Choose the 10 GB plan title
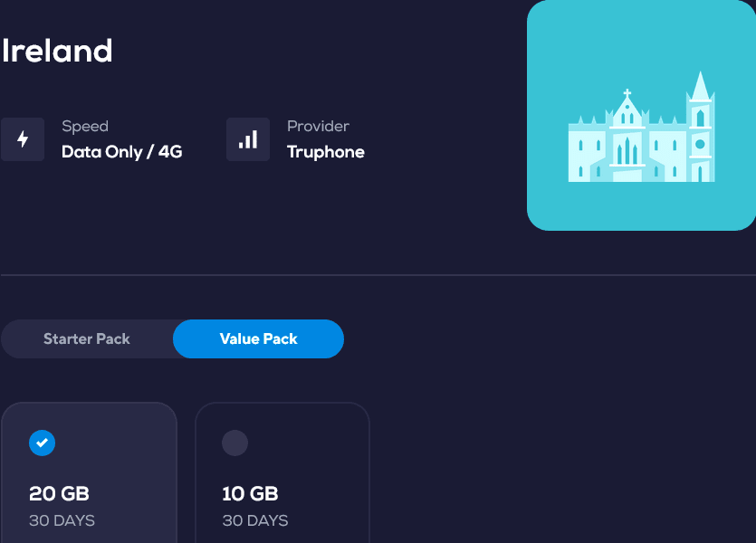Viewport: 756px width, 543px height. [250, 494]
